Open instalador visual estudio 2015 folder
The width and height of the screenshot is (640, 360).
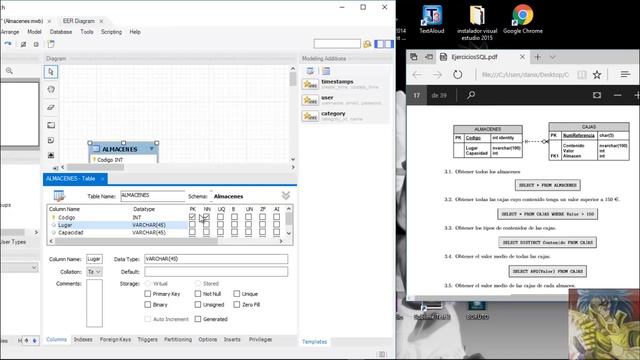477,22
